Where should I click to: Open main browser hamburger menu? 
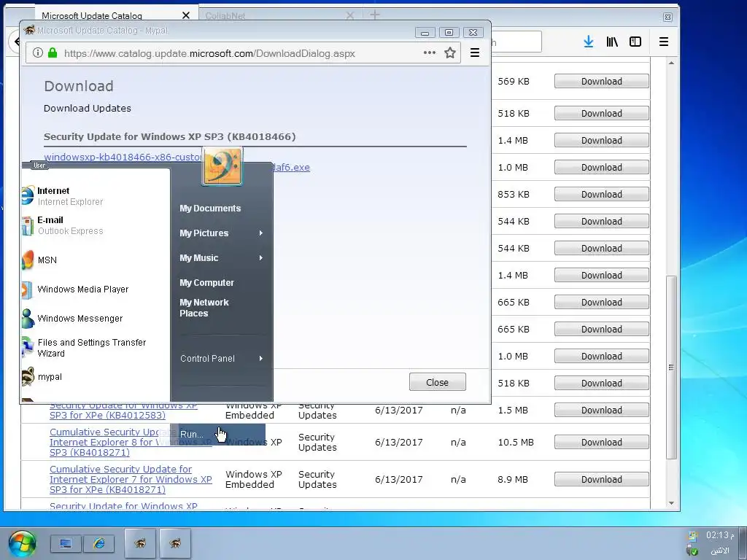pos(664,42)
